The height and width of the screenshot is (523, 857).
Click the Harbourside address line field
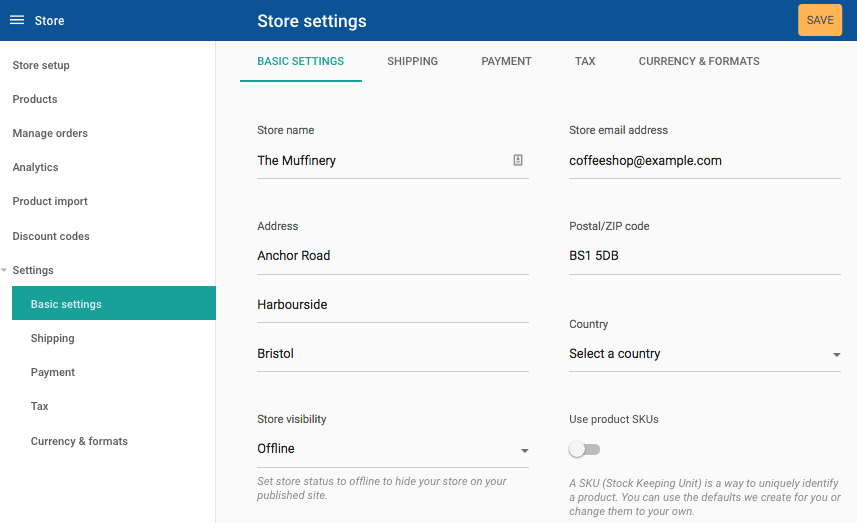click(393, 304)
